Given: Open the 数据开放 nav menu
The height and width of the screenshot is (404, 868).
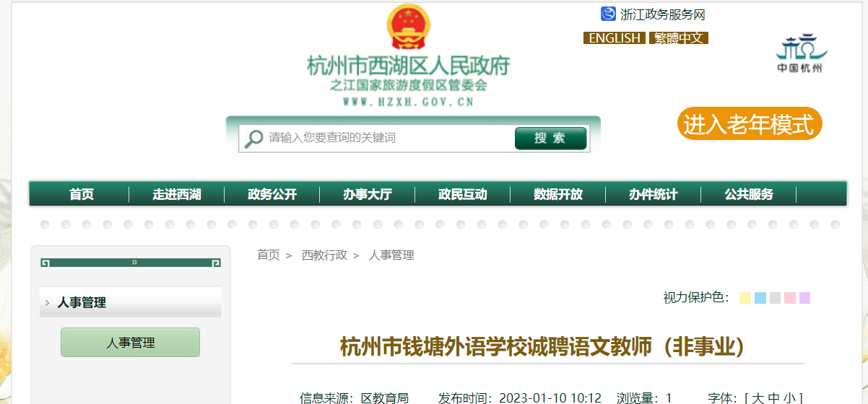Looking at the screenshot, I should coord(558,195).
